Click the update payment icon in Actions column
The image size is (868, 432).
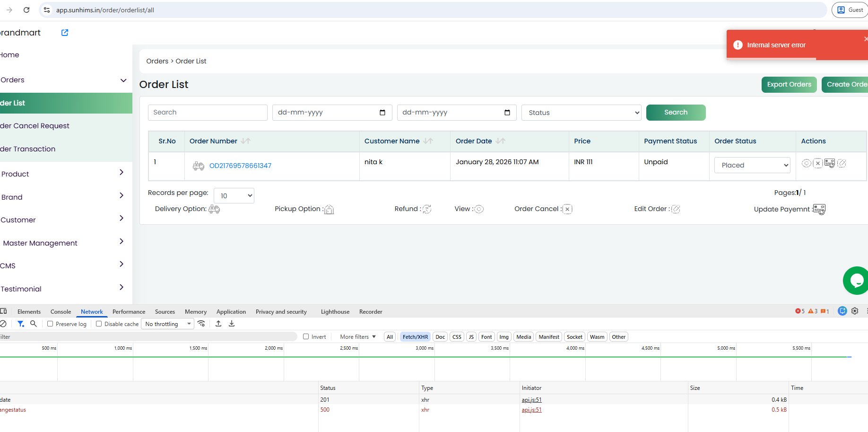click(x=830, y=163)
